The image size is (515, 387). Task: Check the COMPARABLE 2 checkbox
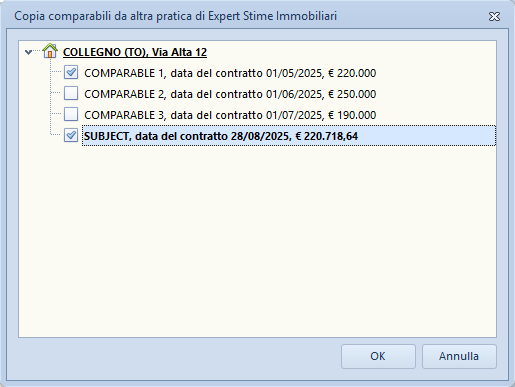pos(71,93)
